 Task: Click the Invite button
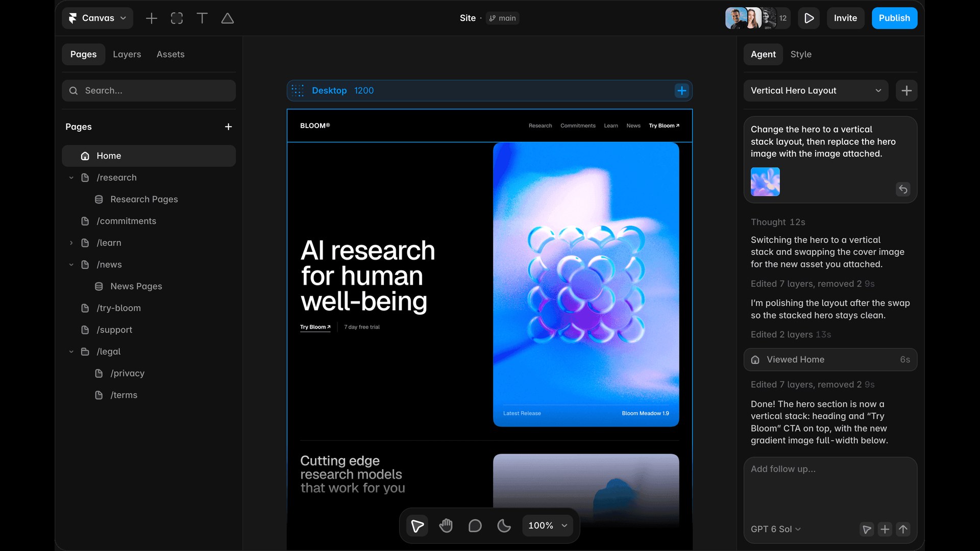[x=845, y=18]
